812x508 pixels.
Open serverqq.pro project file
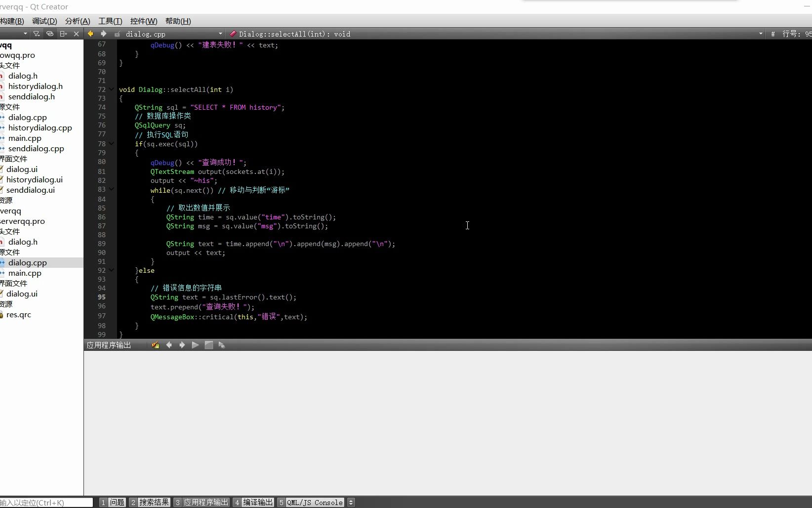[x=22, y=221]
